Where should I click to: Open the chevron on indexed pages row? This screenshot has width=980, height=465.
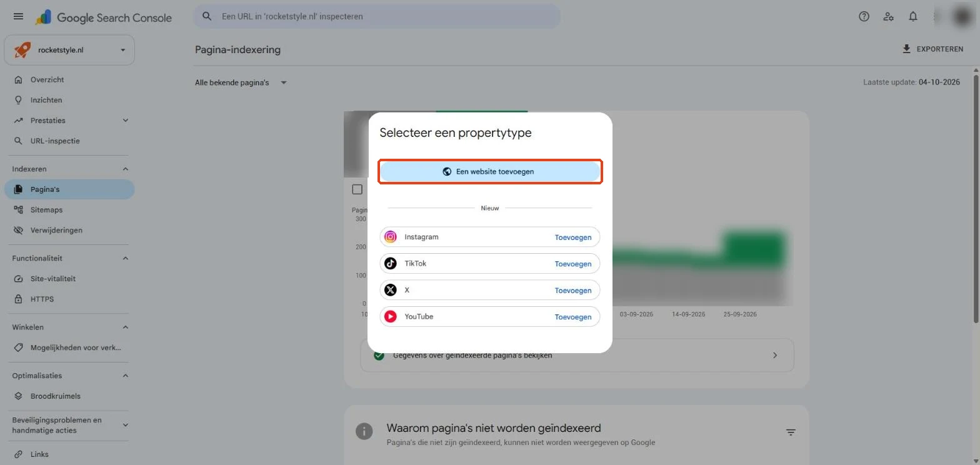pyautogui.click(x=775, y=355)
